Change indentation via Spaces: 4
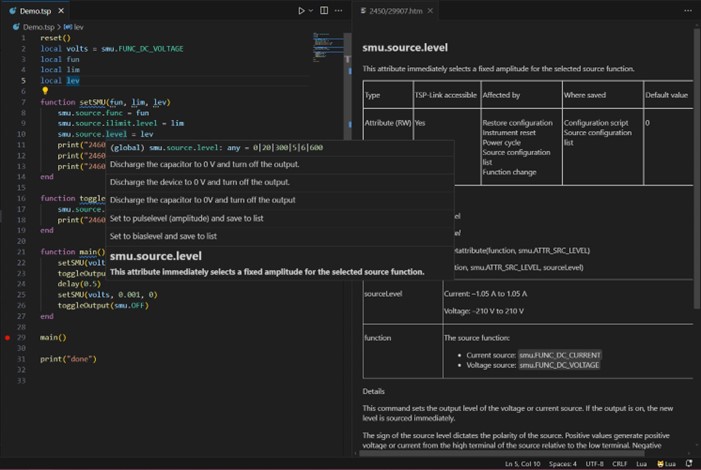Image resolution: width=701 pixels, height=470 pixels. point(562,464)
